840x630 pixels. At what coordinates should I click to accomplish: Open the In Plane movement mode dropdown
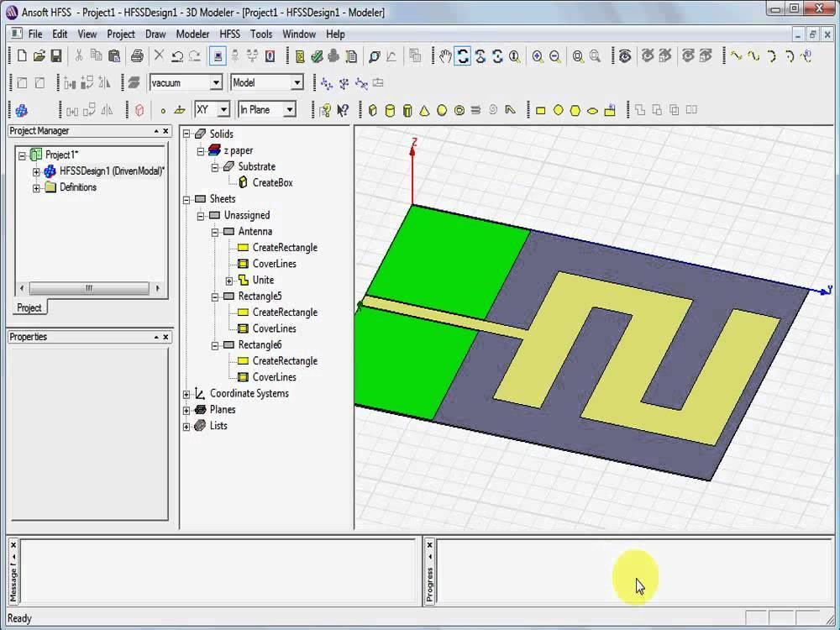pyautogui.click(x=289, y=110)
